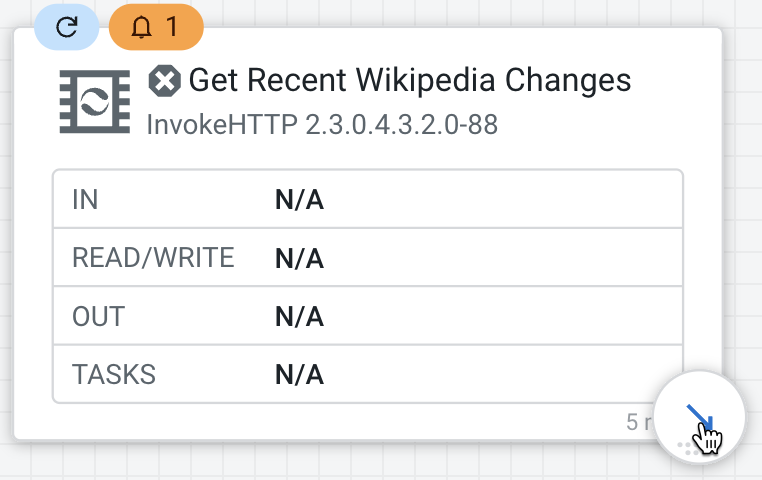
Task: Click the N/A value for OUT
Action: point(299,317)
